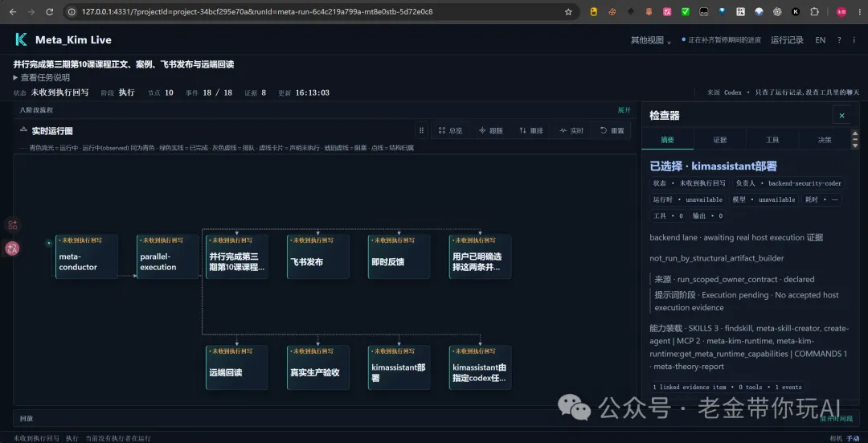Open the red profile avatar
868x443 pixels.
pyautogui.click(x=841, y=11)
